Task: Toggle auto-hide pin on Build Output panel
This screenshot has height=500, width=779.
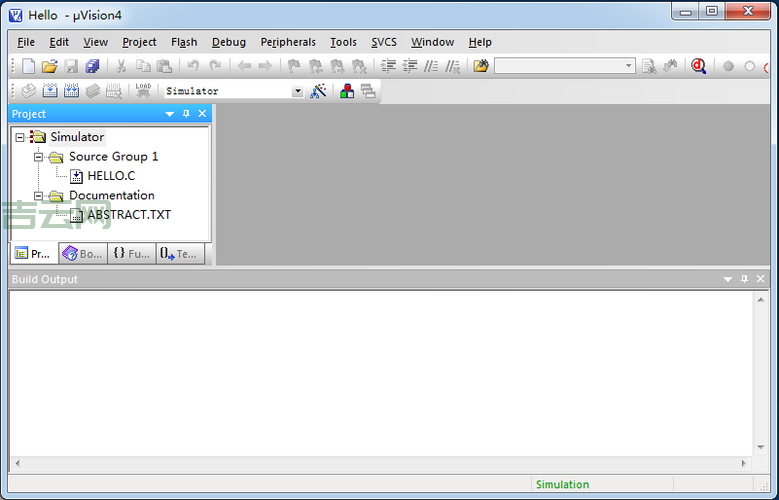Action: pyautogui.click(x=744, y=279)
